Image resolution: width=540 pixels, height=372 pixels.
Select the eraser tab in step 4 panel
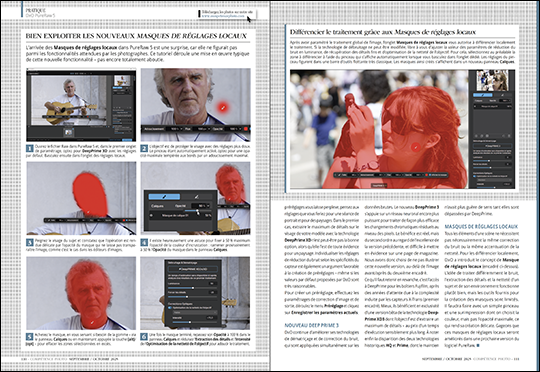pos(197,197)
